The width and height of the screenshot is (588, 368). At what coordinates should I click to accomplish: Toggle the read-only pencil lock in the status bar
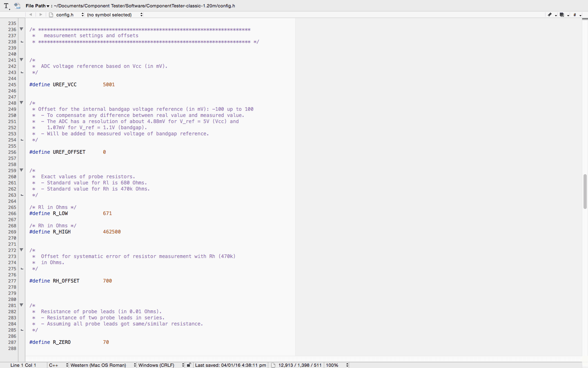189,365
